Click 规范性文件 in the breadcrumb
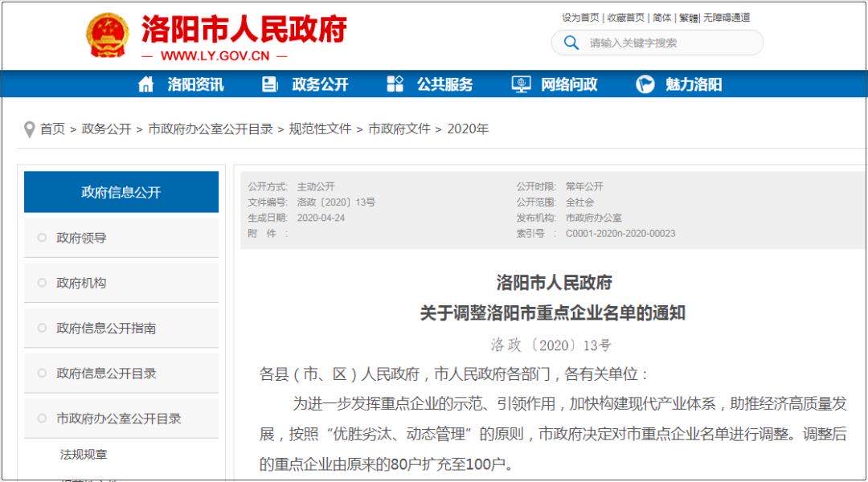Image resolution: width=868 pixels, height=482 pixels. click(x=320, y=129)
